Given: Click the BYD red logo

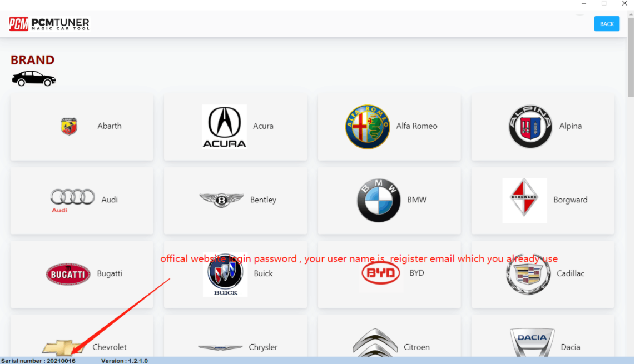Looking at the screenshot, I should tap(381, 273).
